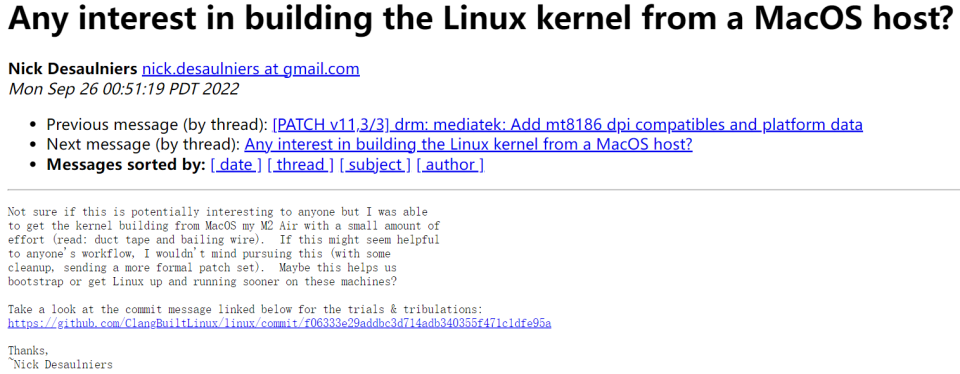The height and width of the screenshot is (374, 960).
Task: Click the Nick Desaulniers signature at the bottom
Action: (60, 365)
